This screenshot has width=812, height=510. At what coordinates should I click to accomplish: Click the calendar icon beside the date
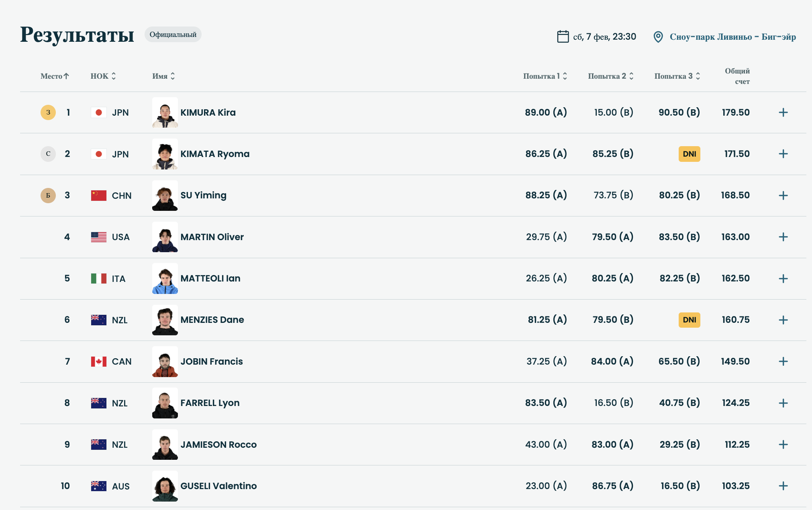pyautogui.click(x=563, y=37)
